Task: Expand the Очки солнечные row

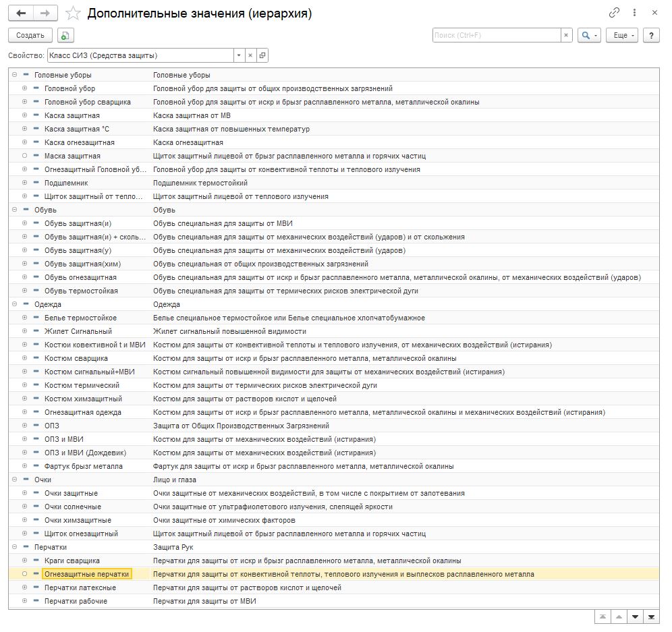Action: pyautogui.click(x=24, y=506)
